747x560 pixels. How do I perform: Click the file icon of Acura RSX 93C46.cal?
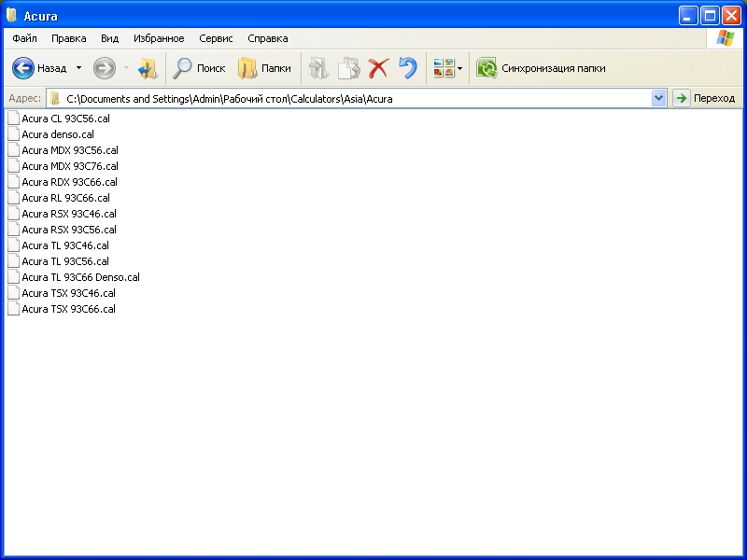14,214
